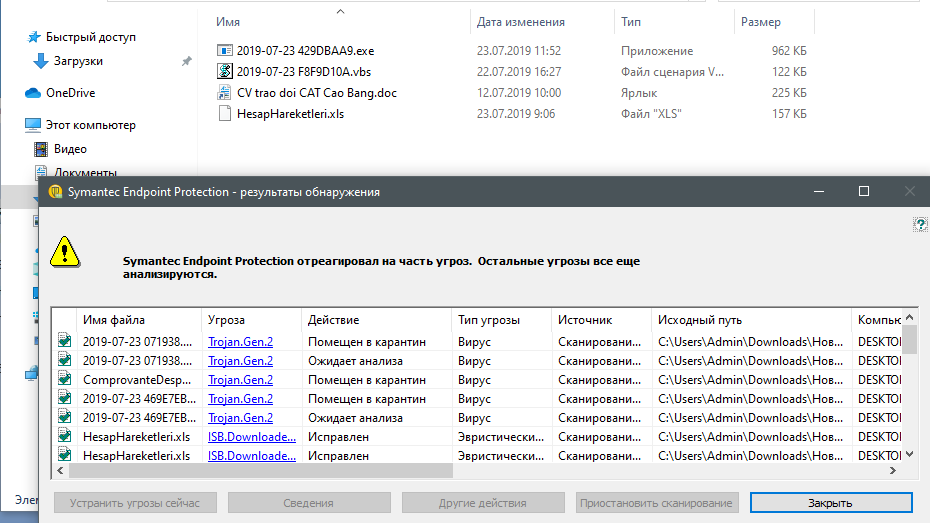
Task: Select the ComprovanteDesp detection row file name
Action: (x=137, y=380)
